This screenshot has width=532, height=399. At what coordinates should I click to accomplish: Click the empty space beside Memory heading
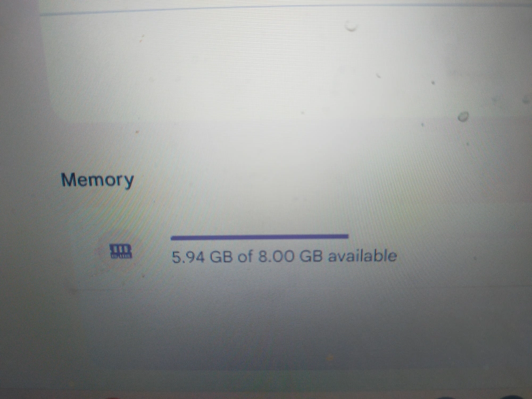tap(271, 180)
